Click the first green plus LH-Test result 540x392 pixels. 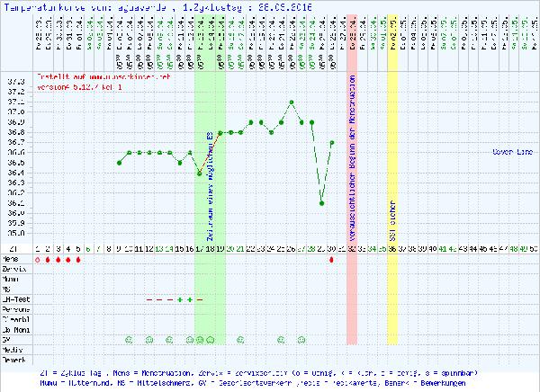click(x=180, y=299)
